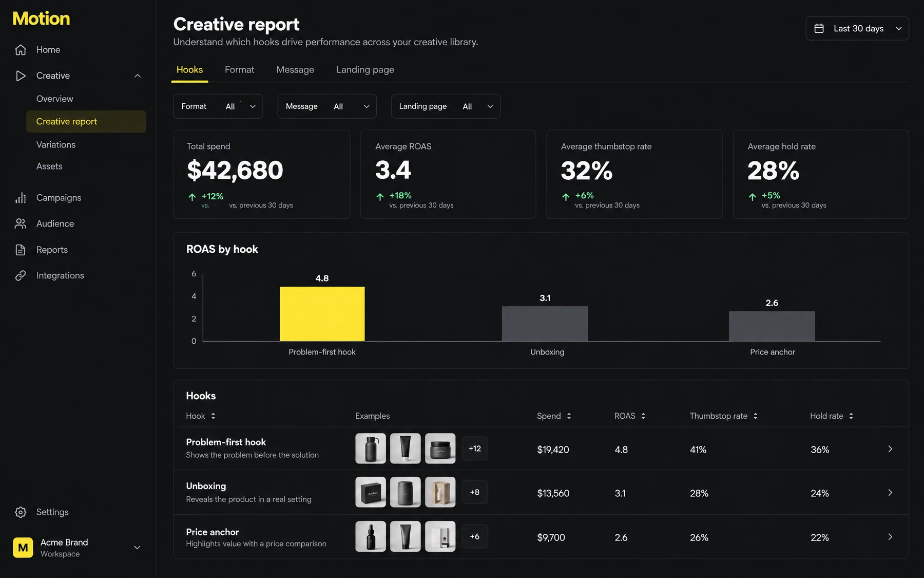The image size is (924, 578).
Task: Click the Settings gear icon
Action: coord(21,512)
